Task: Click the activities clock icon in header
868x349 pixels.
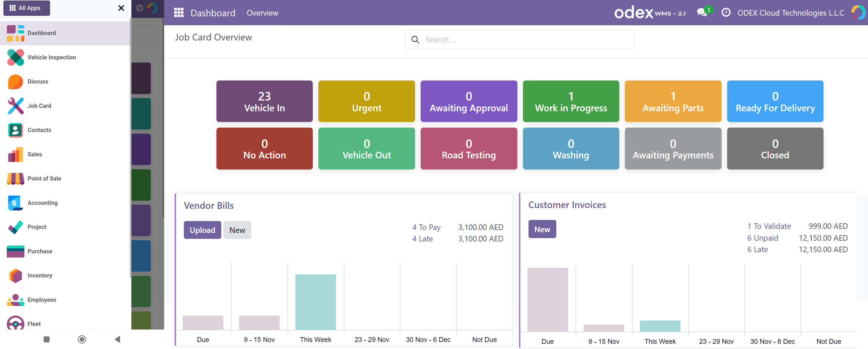Action: click(726, 13)
